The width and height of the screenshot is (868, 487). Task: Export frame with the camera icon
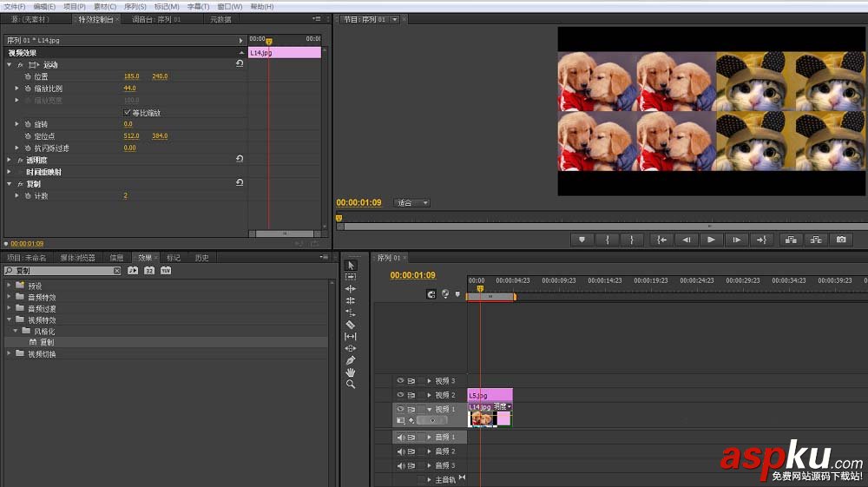tap(841, 240)
